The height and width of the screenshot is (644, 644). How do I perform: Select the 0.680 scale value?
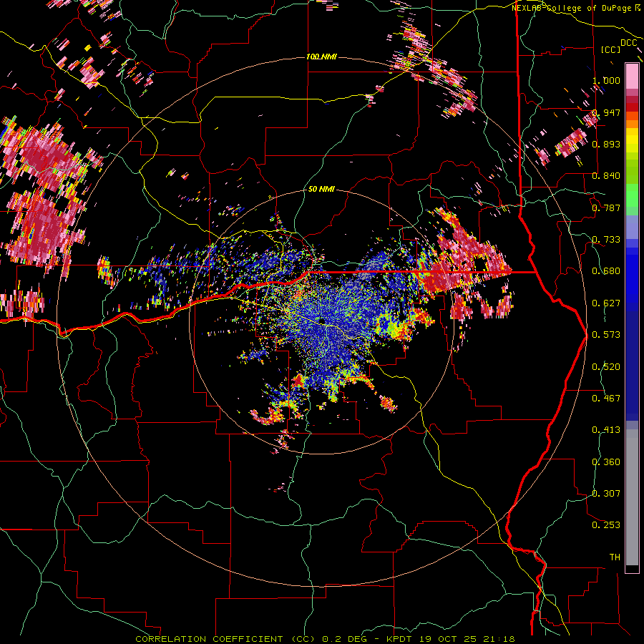pyautogui.click(x=606, y=270)
